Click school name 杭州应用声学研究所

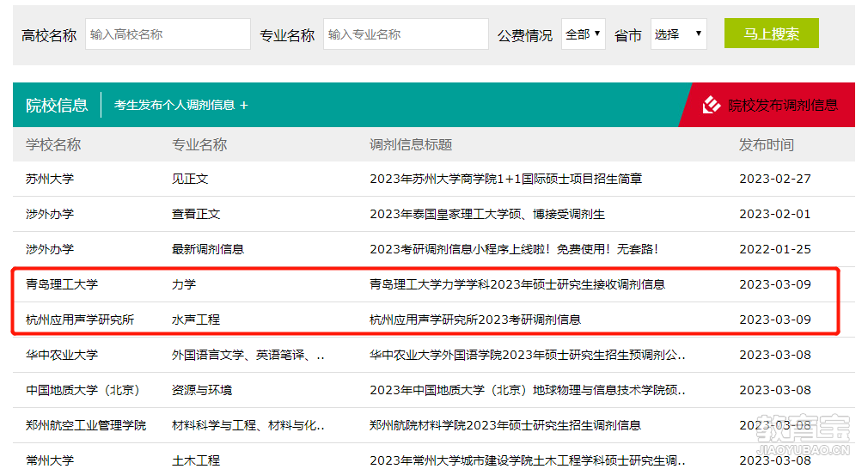80,320
